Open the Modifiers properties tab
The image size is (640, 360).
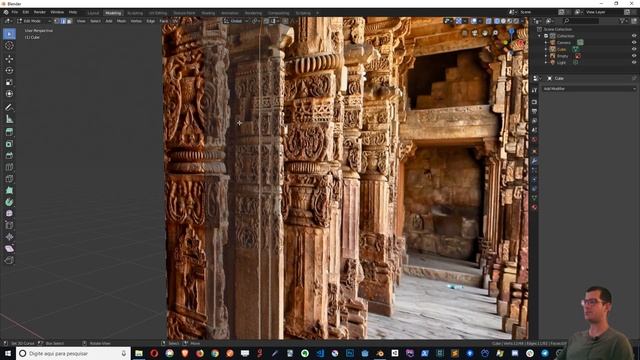(534, 161)
